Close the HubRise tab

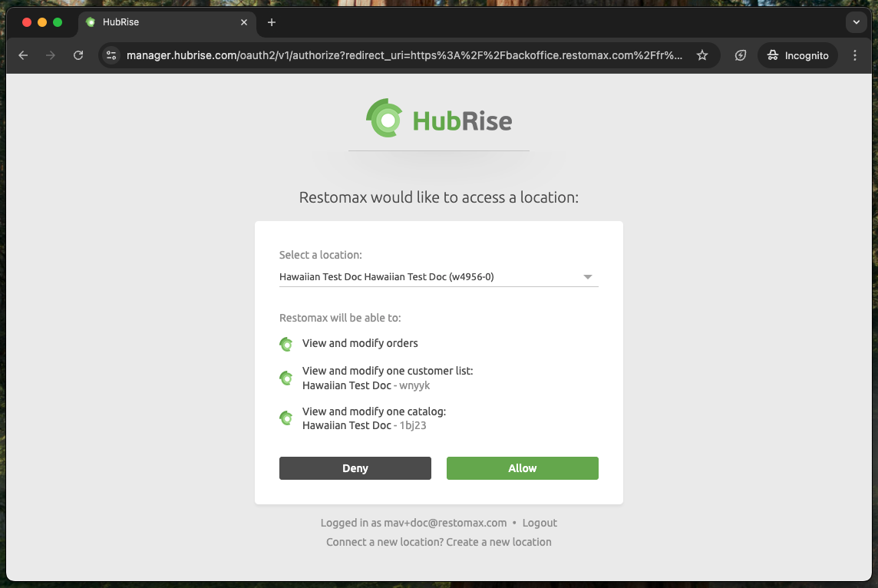[245, 22]
